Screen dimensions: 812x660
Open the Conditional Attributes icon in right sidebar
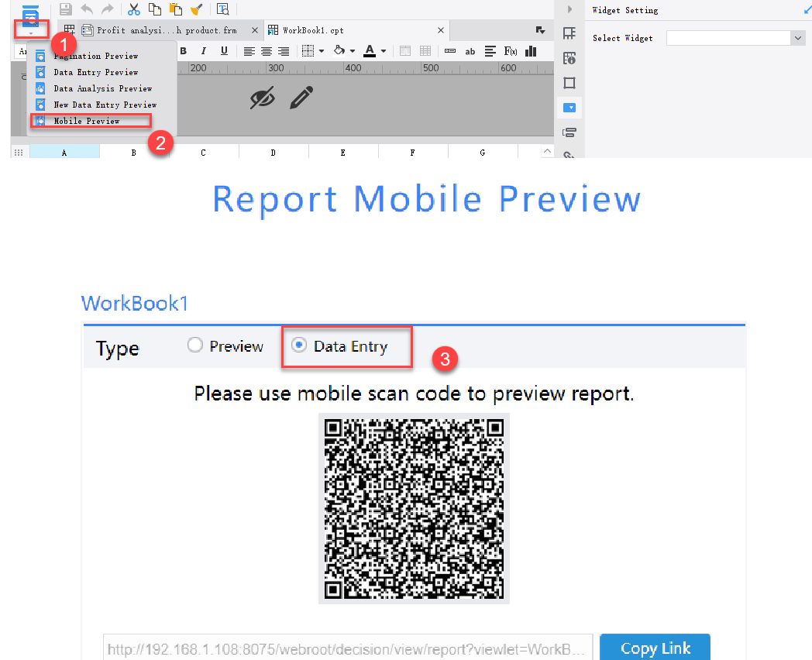coord(569,132)
